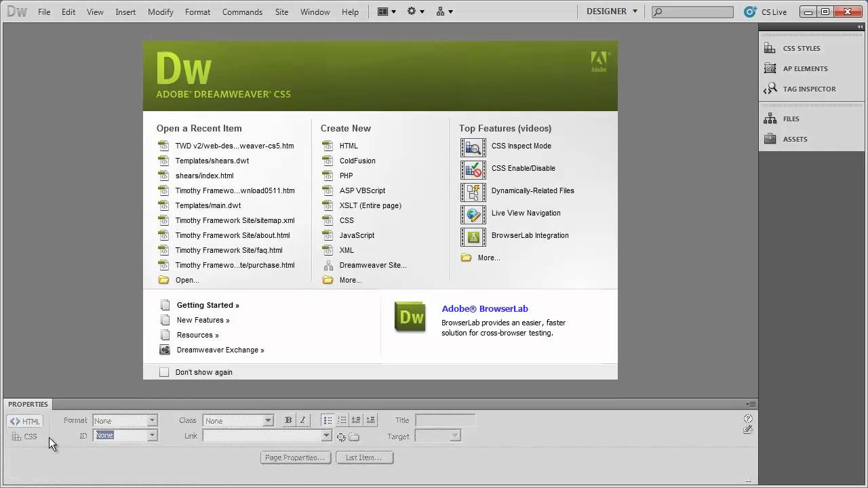This screenshot has width=868, height=488.
Task: Click the BrowserLab Integration video icon
Action: click(x=473, y=236)
